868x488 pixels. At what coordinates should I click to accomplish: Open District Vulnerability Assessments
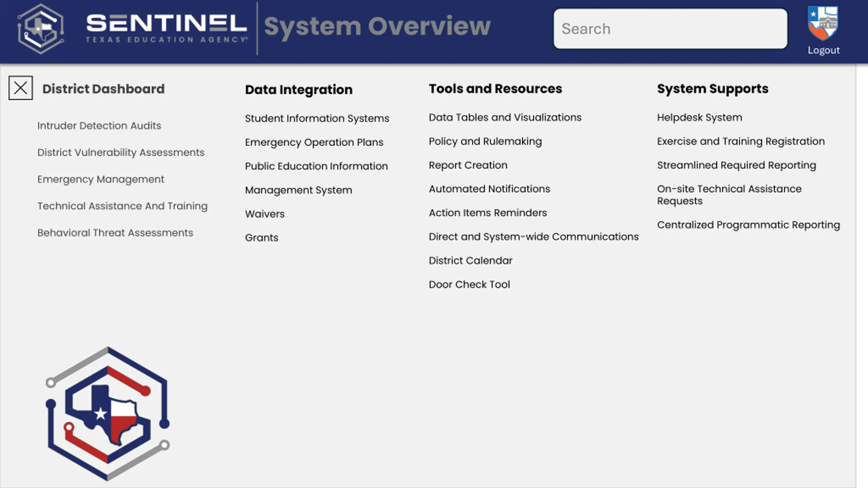pos(121,152)
